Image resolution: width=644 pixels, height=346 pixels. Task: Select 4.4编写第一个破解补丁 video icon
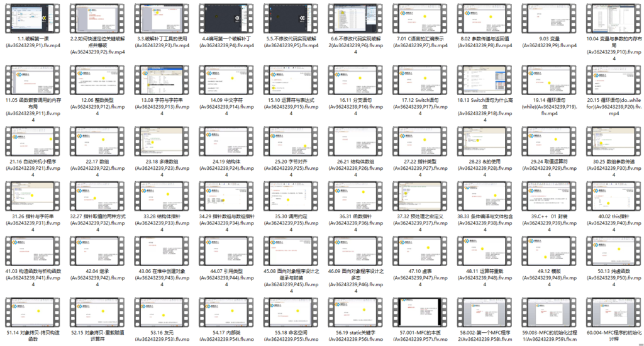(226, 18)
